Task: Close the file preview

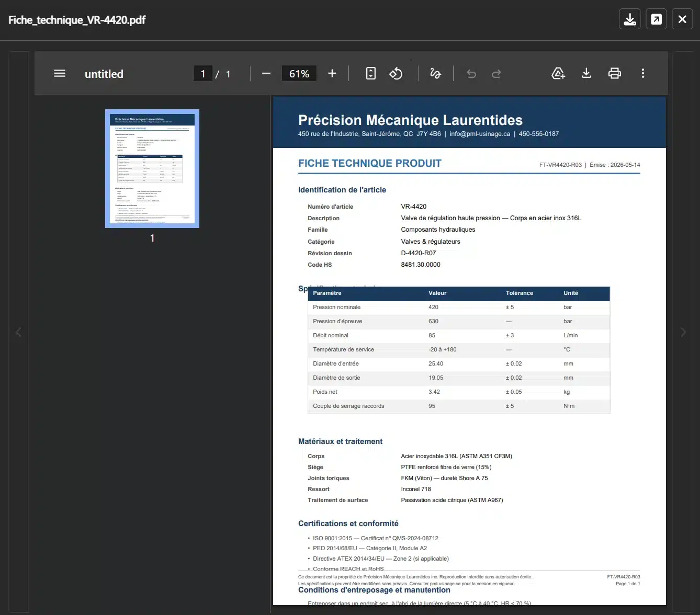Action: click(682, 19)
